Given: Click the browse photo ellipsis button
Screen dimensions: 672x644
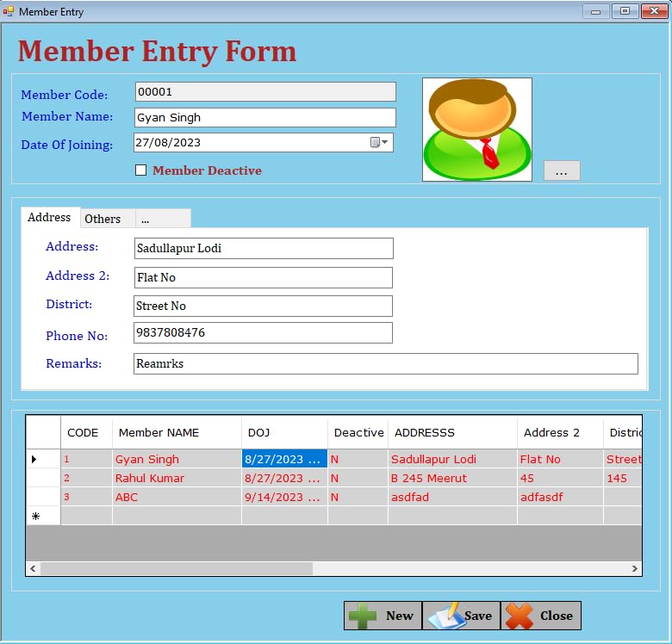Looking at the screenshot, I should coord(562,170).
